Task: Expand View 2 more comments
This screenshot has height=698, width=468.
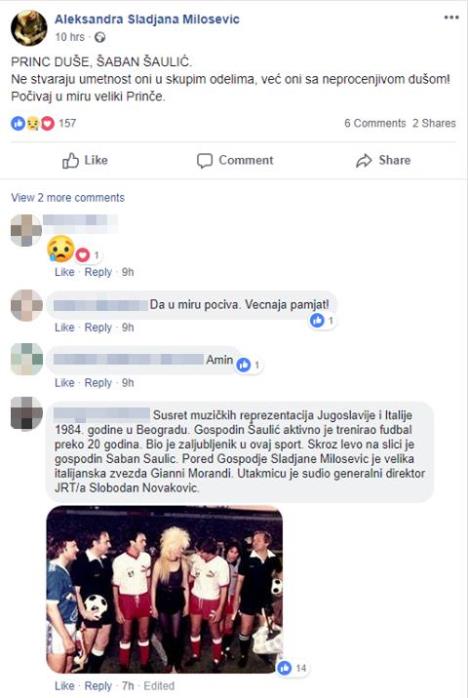Action: (x=68, y=198)
